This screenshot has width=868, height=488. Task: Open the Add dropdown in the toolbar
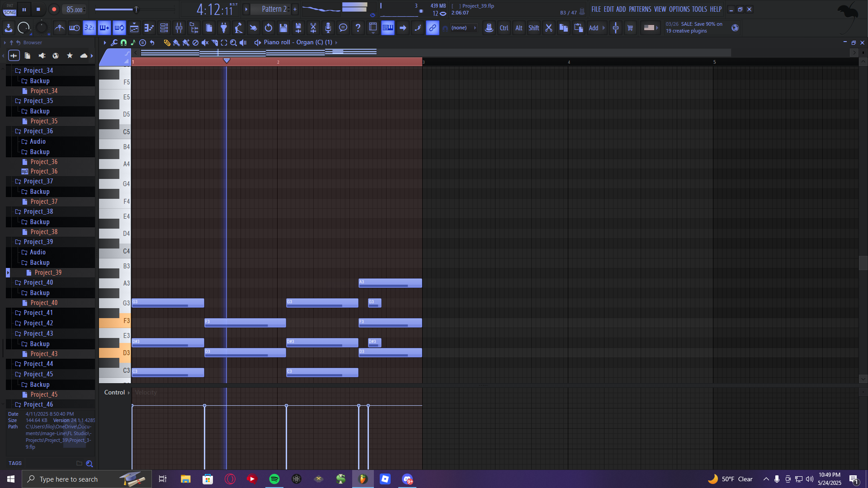click(594, 28)
